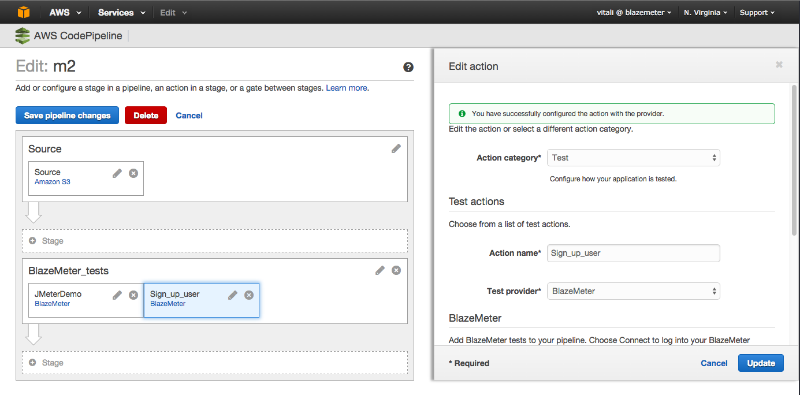Edit the Source Amazon S3 action pencil
The width and height of the screenshot is (800, 395).
(x=117, y=174)
